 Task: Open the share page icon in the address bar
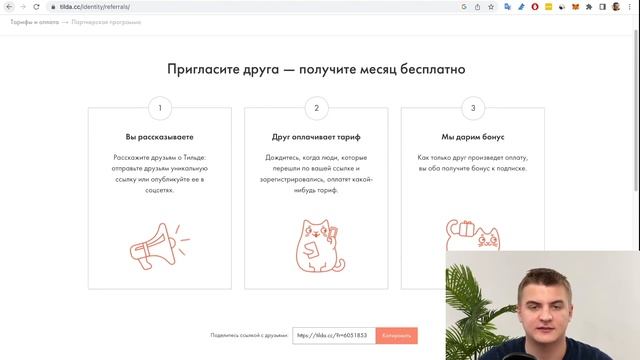click(x=477, y=7)
